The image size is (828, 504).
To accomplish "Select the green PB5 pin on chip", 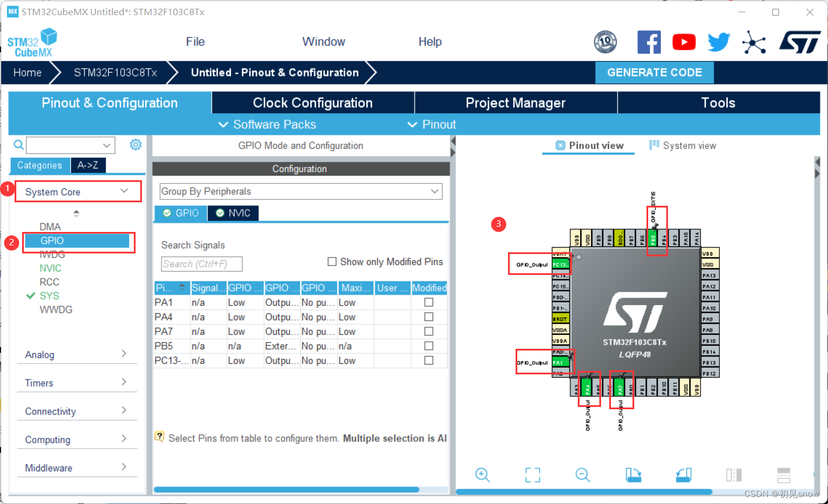I will pyautogui.click(x=653, y=238).
